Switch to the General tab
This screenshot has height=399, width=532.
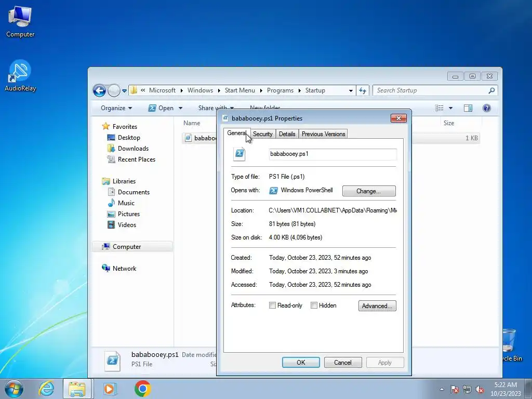click(236, 134)
